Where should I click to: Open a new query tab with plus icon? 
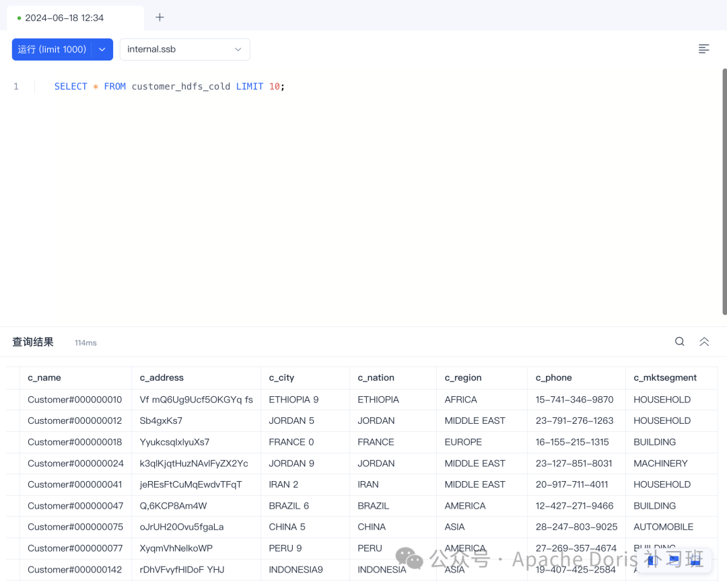click(160, 17)
